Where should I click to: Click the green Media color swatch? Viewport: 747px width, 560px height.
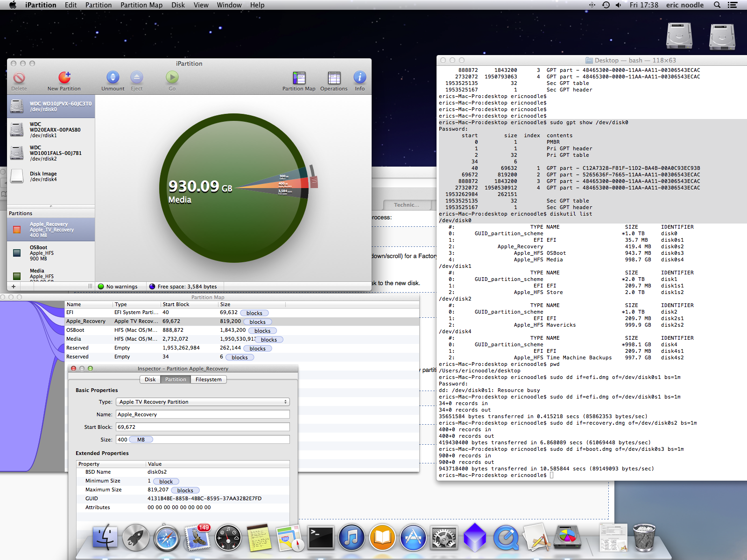17,276
